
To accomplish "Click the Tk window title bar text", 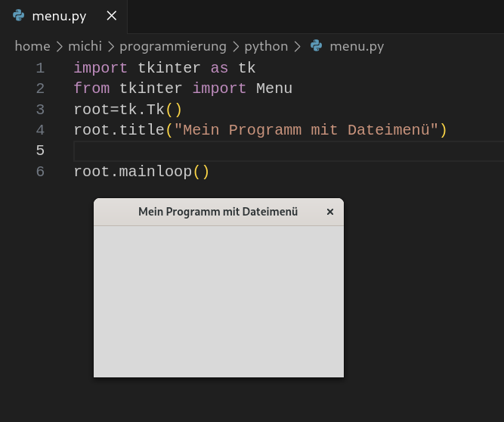I will tap(218, 212).
